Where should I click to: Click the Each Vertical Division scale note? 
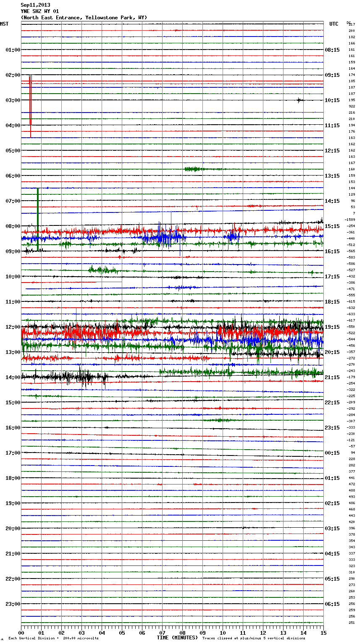click(x=53, y=639)
